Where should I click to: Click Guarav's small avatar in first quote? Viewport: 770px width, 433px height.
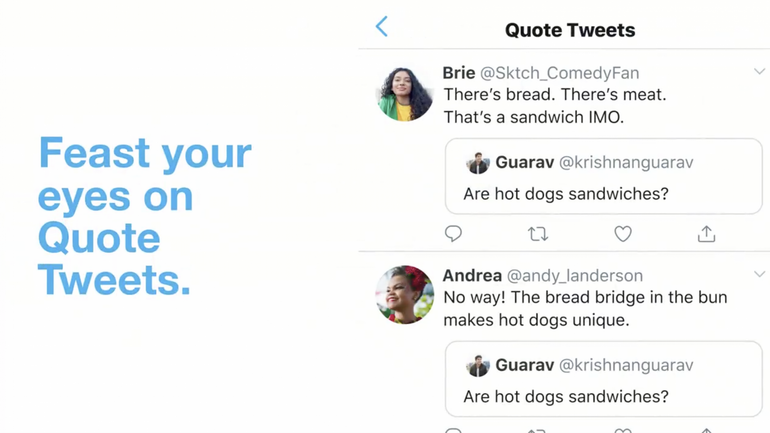click(478, 163)
